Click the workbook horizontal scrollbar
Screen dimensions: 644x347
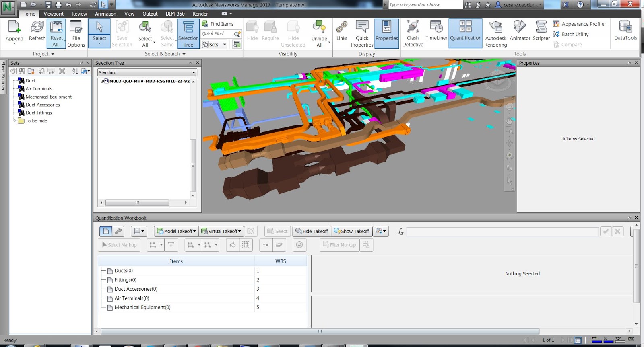[320, 331]
